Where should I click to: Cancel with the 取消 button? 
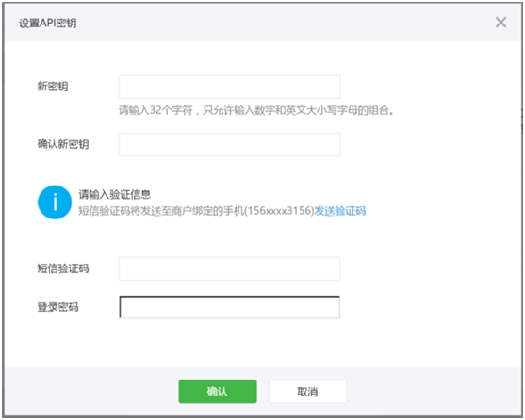307,391
